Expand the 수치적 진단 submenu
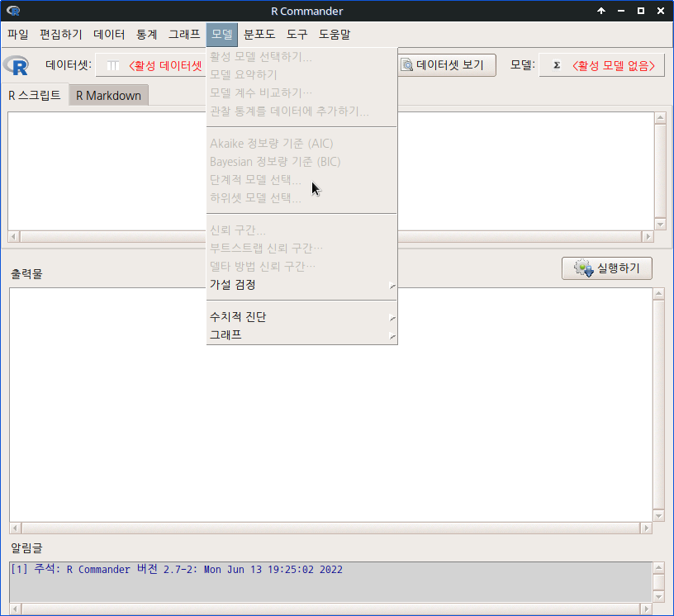The image size is (674, 616). (x=301, y=317)
